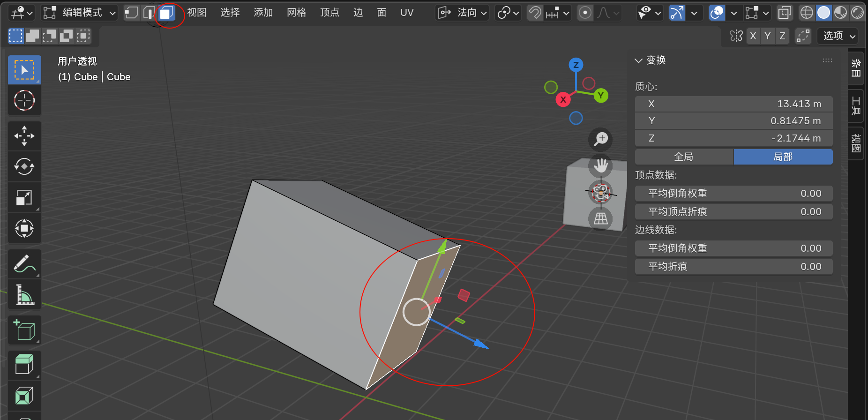Image resolution: width=868 pixels, height=420 pixels.
Task: Click the 全局 button
Action: click(x=684, y=157)
